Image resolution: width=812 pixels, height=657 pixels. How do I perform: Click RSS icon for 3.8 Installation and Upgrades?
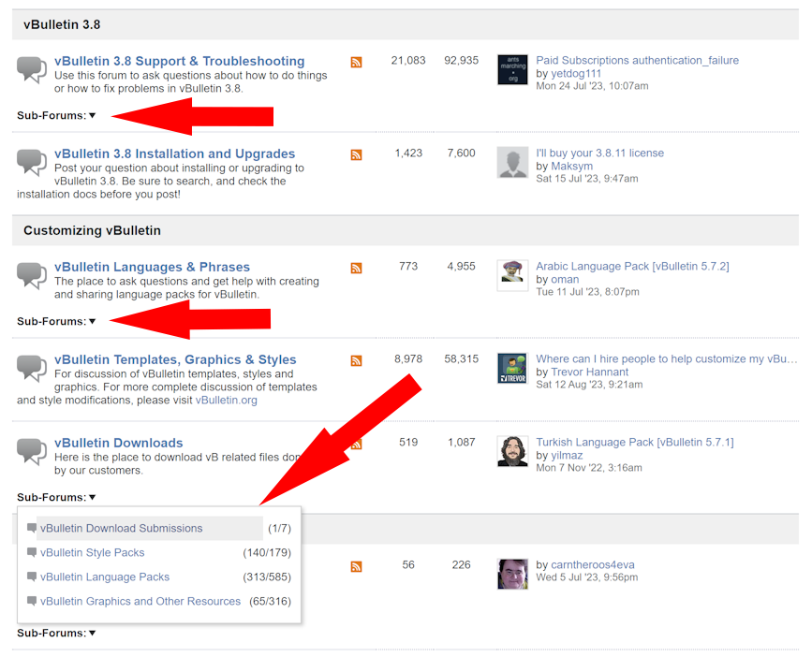pyautogui.click(x=356, y=154)
